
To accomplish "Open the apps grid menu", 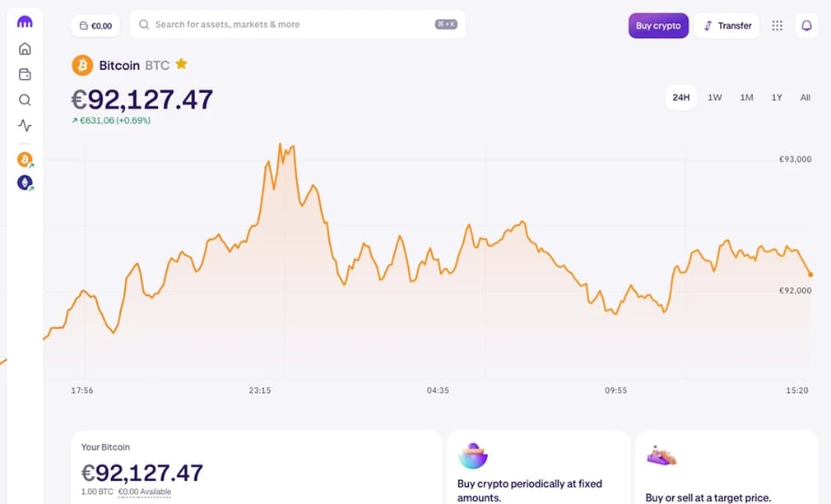I will (777, 25).
